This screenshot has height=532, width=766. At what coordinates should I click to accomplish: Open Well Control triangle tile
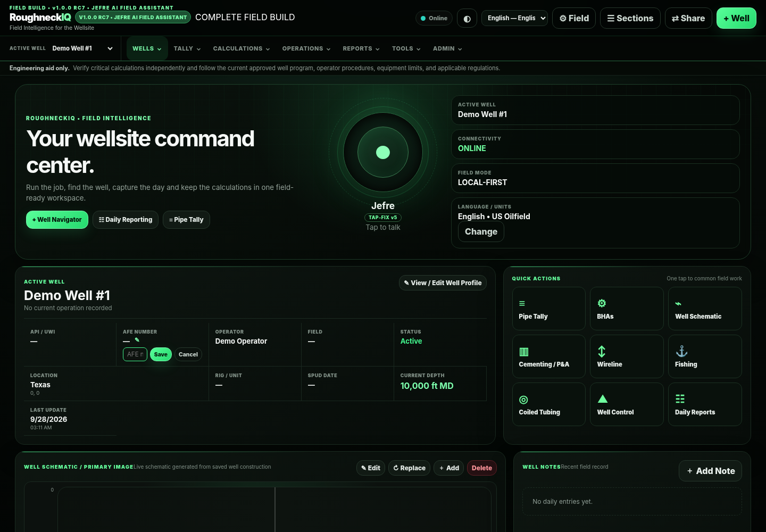pos(627,404)
